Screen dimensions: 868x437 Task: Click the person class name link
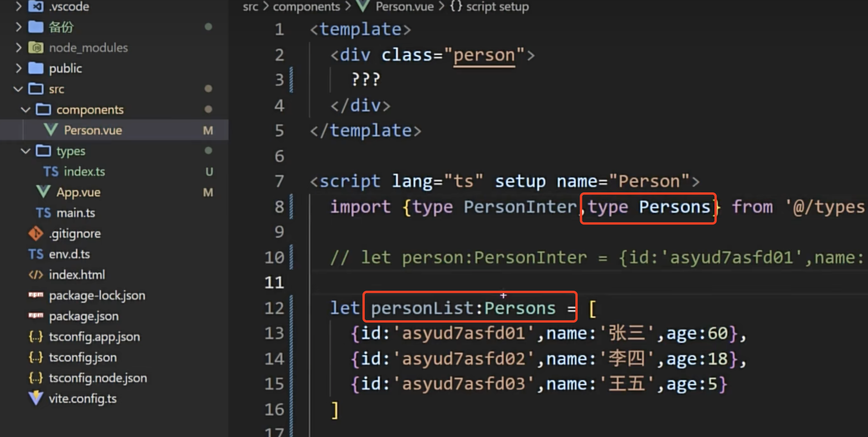point(484,55)
